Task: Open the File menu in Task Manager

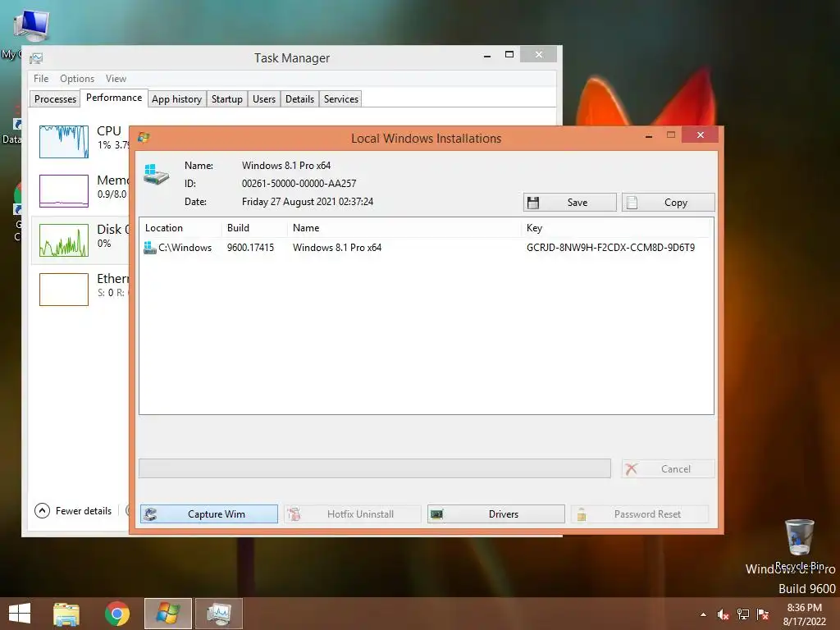Action: [41, 79]
